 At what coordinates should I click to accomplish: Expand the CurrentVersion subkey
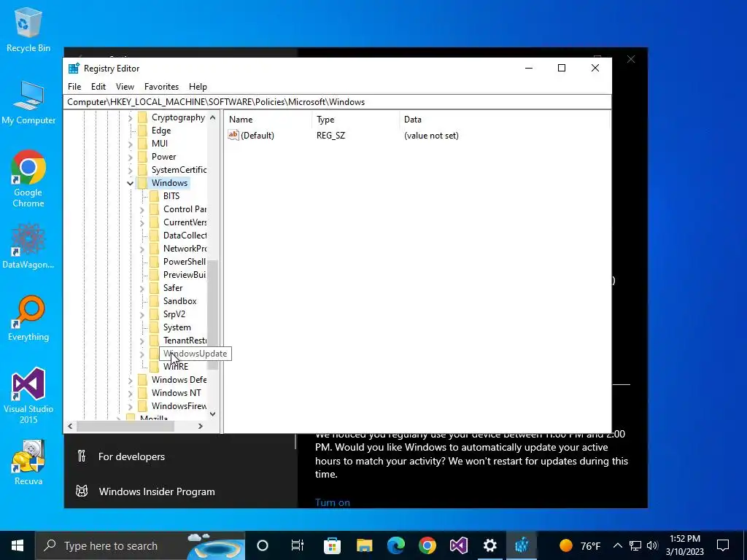pyautogui.click(x=142, y=222)
